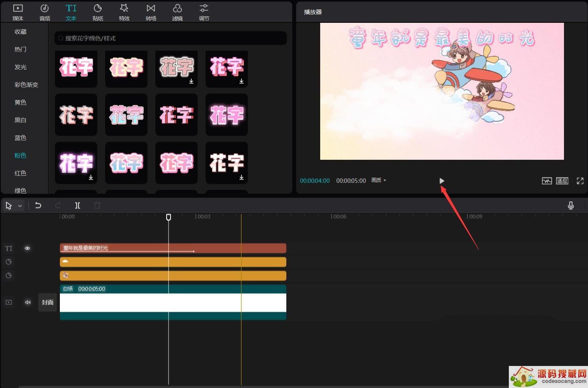Click the undo arrow icon
588x388 pixels.
click(x=38, y=205)
